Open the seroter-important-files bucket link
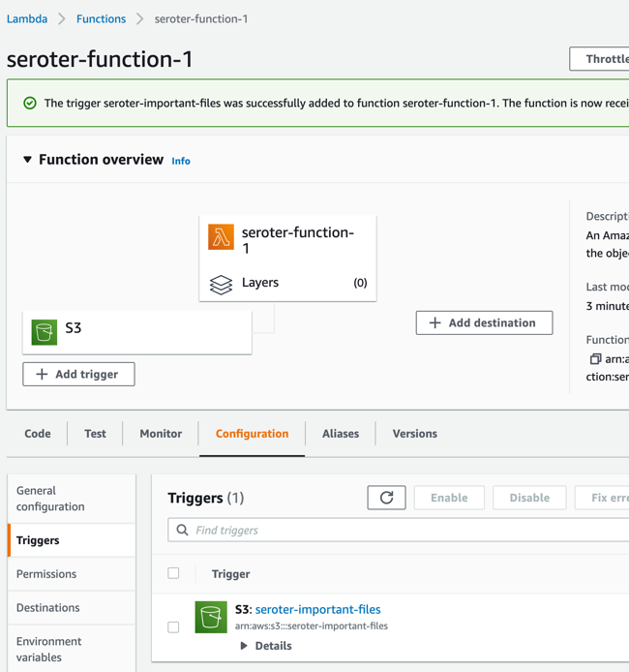 point(317,609)
